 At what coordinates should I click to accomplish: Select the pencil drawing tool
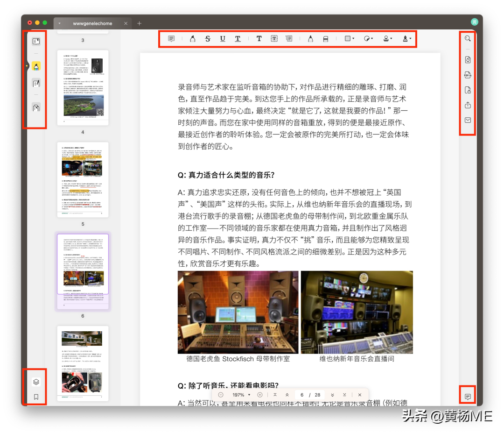tap(310, 39)
